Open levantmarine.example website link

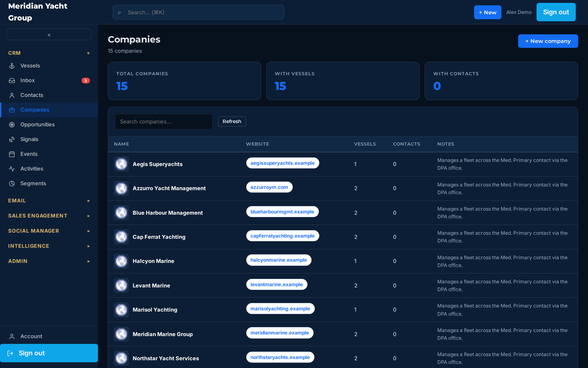point(277,285)
